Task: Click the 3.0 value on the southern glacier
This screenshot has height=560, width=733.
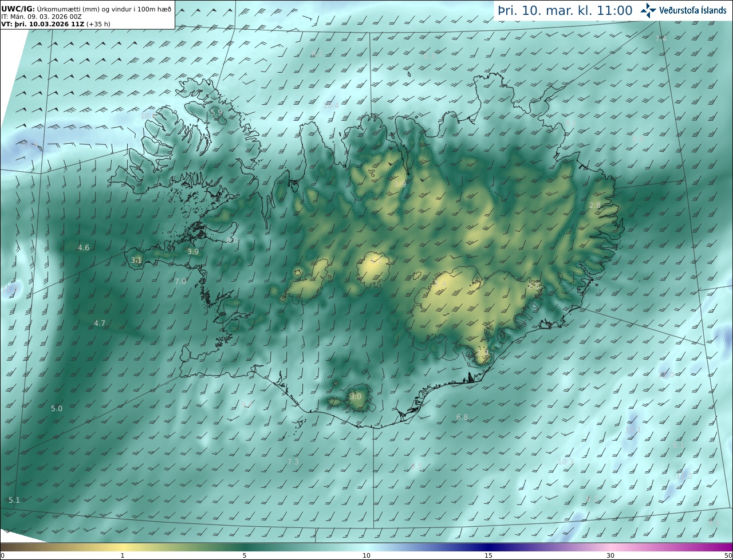Action: (x=356, y=396)
